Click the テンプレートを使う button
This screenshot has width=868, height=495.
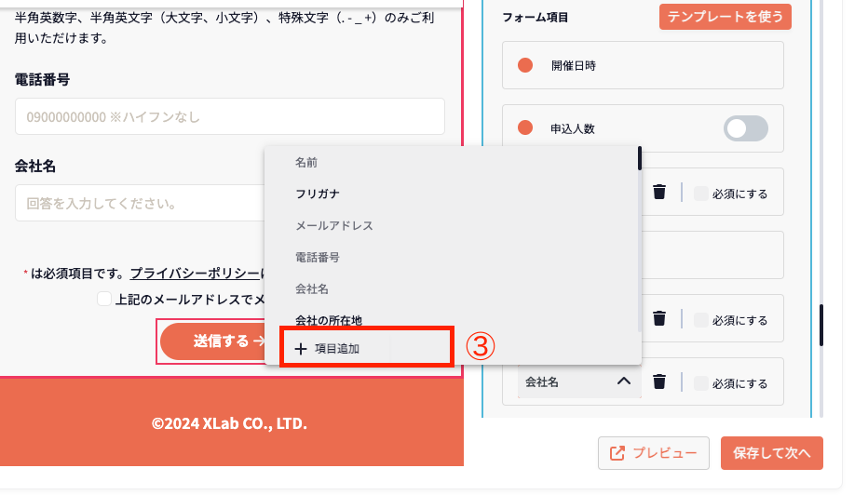[x=725, y=17]
